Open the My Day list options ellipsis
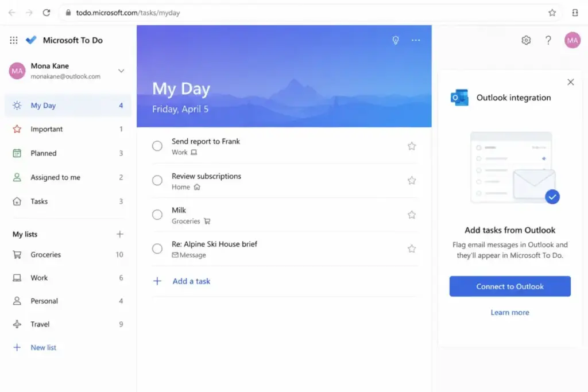 416,40
